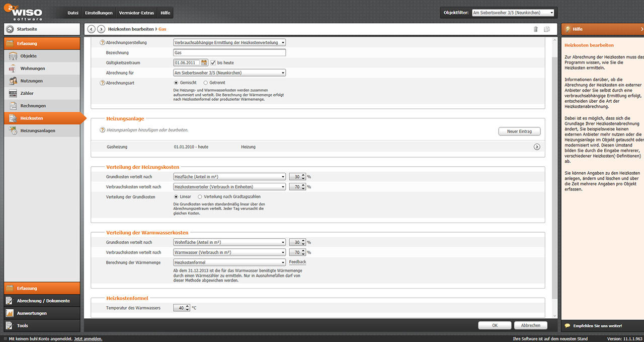Click the Hilfe lightbulb icon
Screen dimensions: 644x342
tap(568, 29)
